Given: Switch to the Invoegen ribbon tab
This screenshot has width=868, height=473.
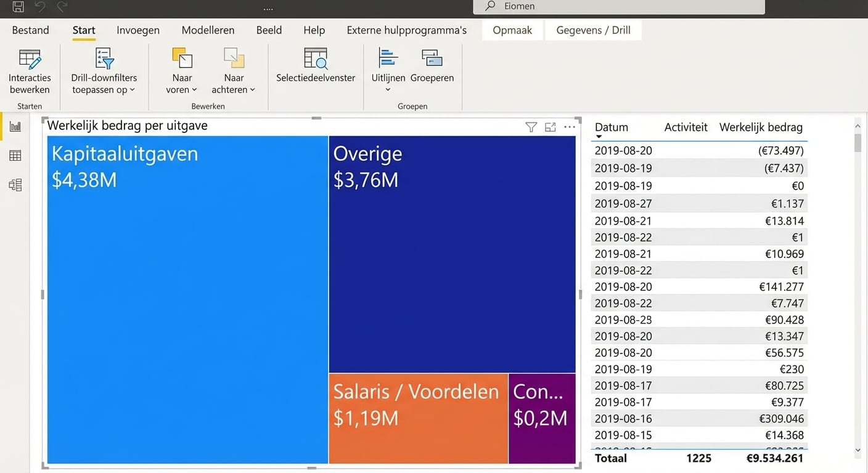Looking at the screenshot, I should coord(137,30).
